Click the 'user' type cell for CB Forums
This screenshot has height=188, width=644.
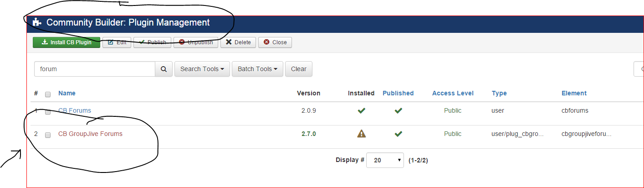498,110
